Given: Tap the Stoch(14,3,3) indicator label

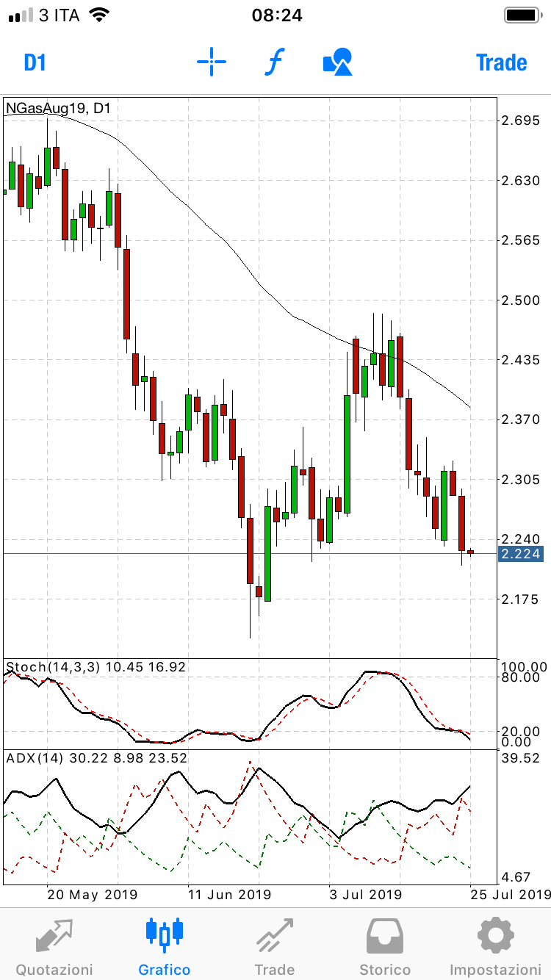Looking at the screenshot, I should 96,667.
